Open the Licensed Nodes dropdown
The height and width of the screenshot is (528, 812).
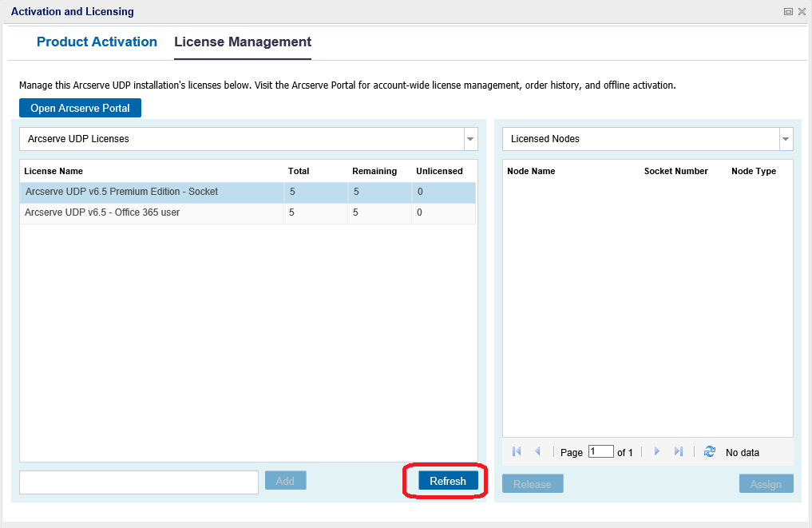click(786, 139)
